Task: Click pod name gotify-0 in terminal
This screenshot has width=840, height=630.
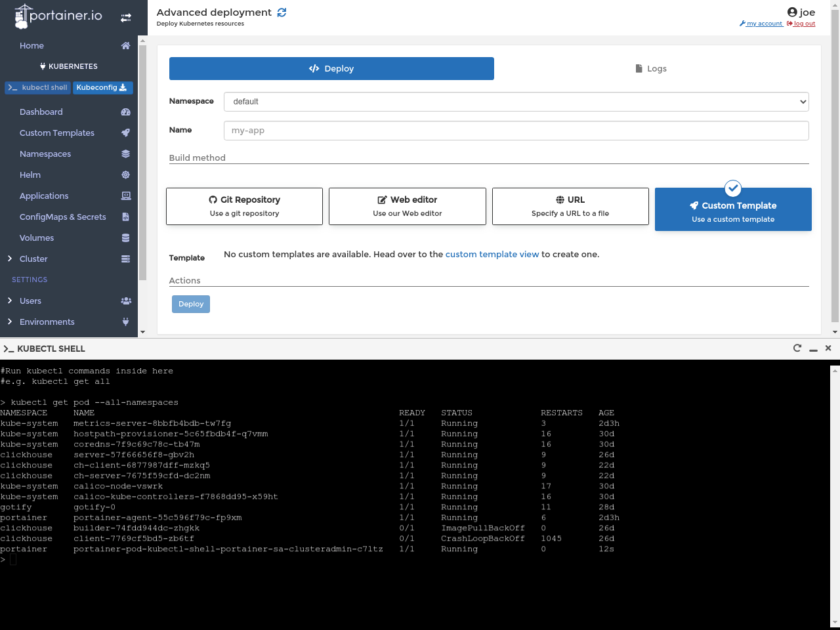Action: pyautogui.click(x=94, y=507)
